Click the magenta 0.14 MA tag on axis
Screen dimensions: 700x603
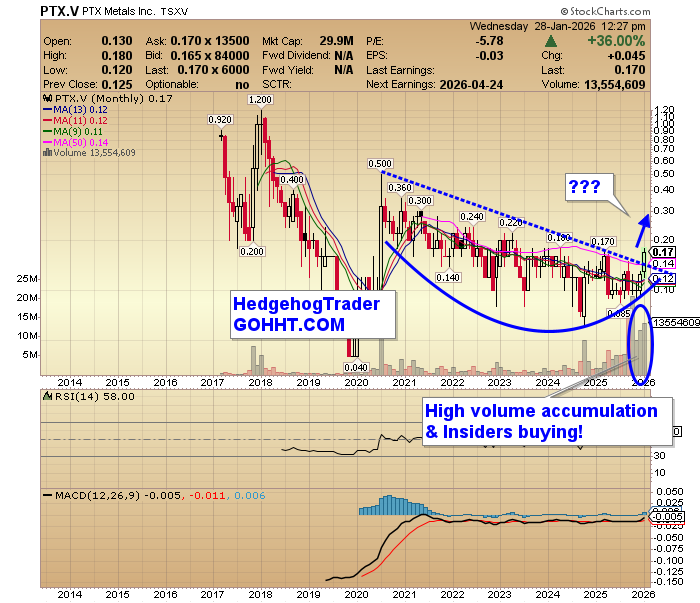[x=663, y=264]
